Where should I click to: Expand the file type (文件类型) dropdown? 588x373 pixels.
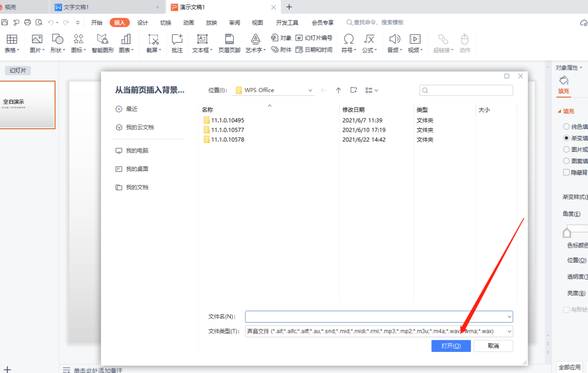(x=509, y=331)
